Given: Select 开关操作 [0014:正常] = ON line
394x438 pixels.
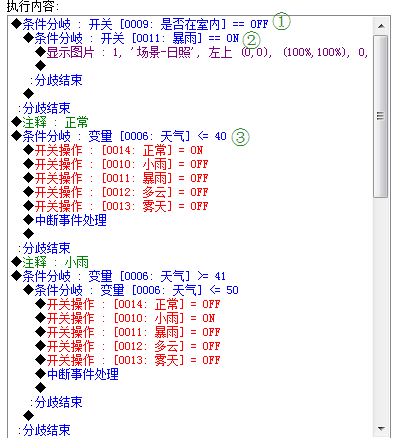Looking at the screenshot, I should tap(113, 150).
